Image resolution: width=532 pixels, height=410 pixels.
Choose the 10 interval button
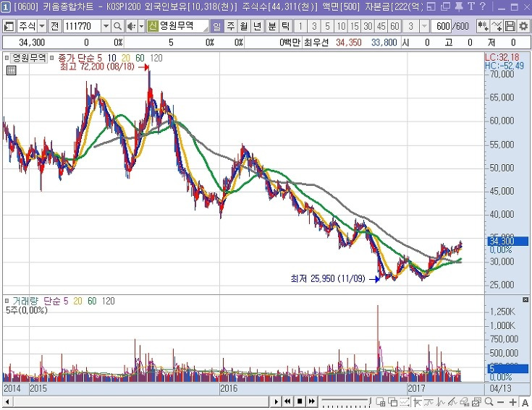(341, 26)
